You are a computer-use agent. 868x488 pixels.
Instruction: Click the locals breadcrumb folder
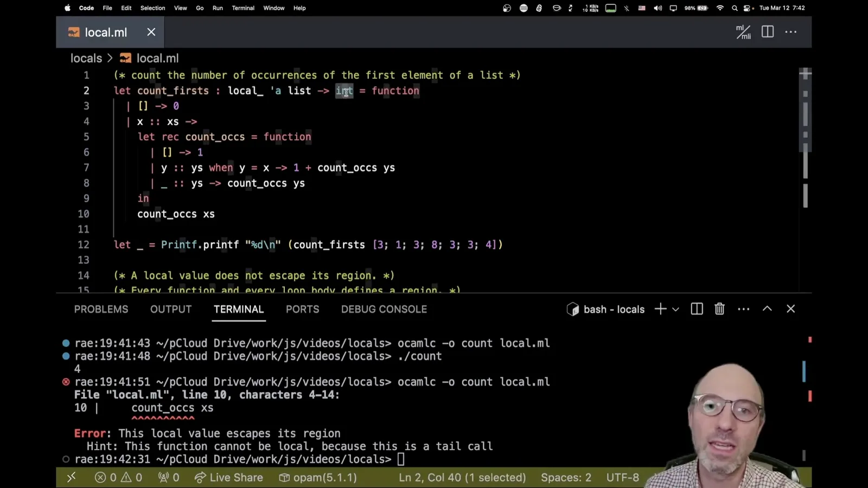point(86,58)
